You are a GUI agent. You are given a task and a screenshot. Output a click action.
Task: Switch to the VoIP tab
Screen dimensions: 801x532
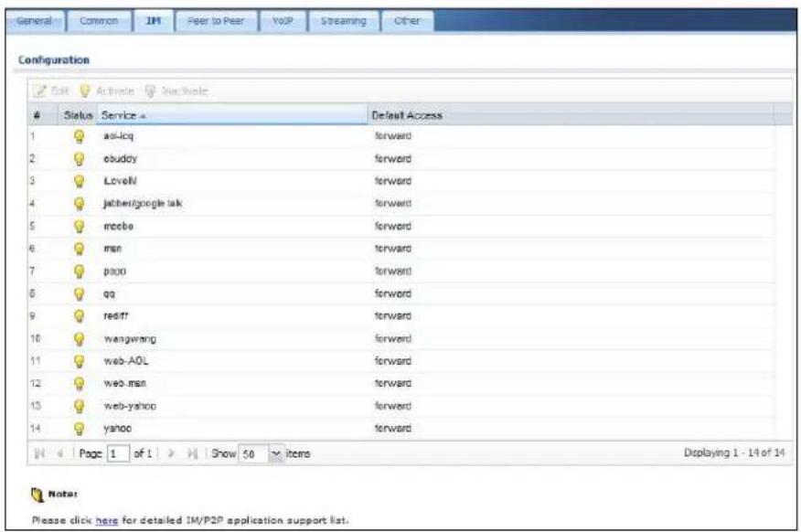(x=283, y=21)
